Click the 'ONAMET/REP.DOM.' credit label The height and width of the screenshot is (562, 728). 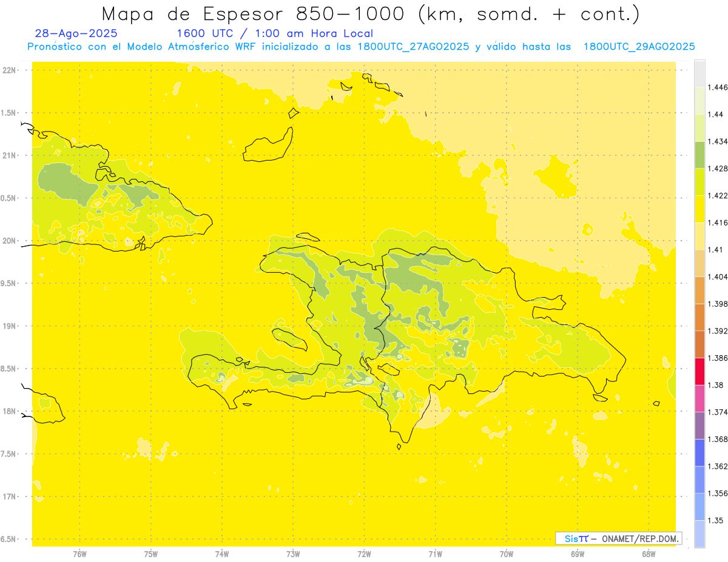[641, 538]
